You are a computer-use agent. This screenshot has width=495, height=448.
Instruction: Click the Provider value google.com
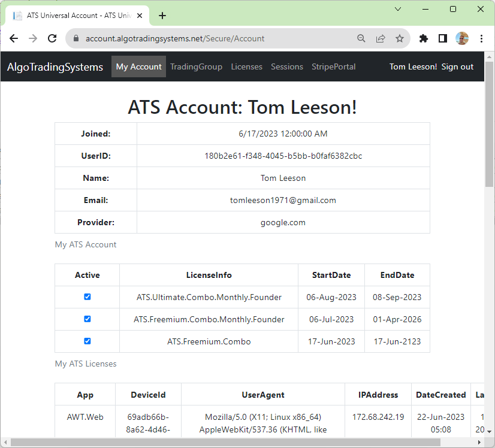[283, 222]
